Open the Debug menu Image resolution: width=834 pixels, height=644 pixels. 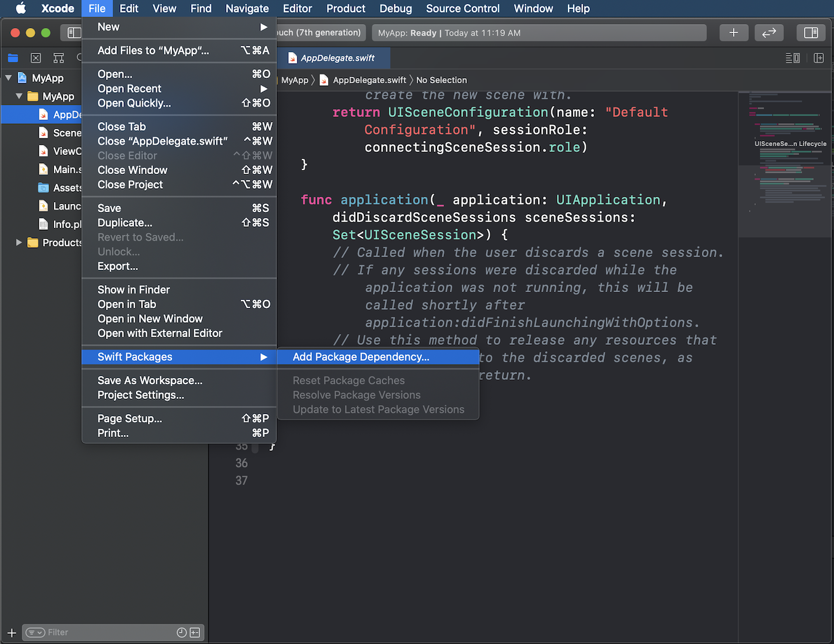click(x=396, y=8)
